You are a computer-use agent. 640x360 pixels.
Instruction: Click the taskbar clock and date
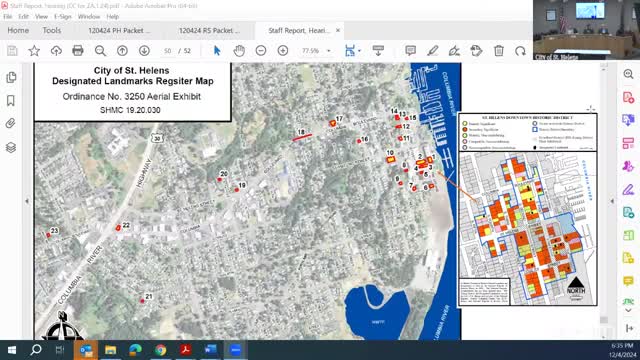click(x=622, y=350)
